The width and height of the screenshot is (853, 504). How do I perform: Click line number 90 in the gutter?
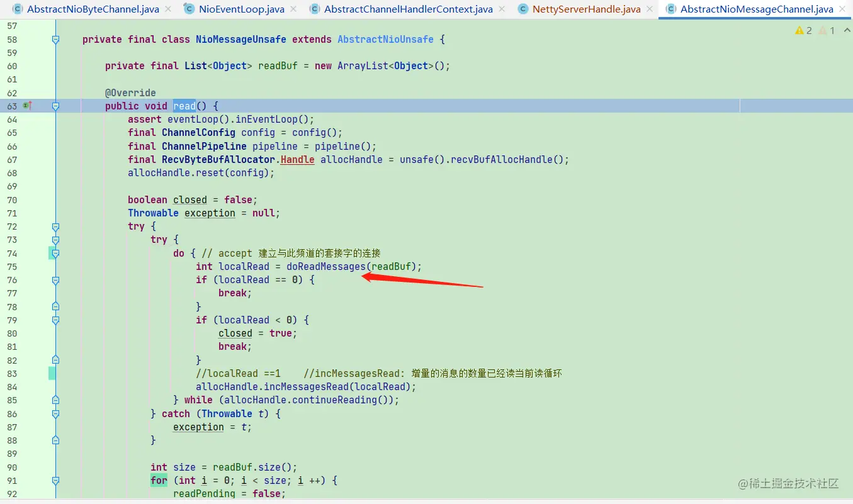point(12,468)
